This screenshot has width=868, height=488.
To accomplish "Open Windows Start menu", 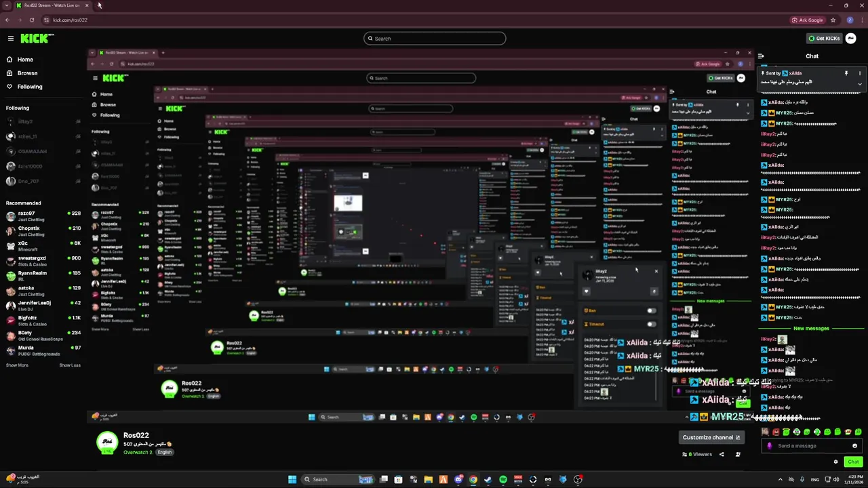I will (x=292, y=479).
